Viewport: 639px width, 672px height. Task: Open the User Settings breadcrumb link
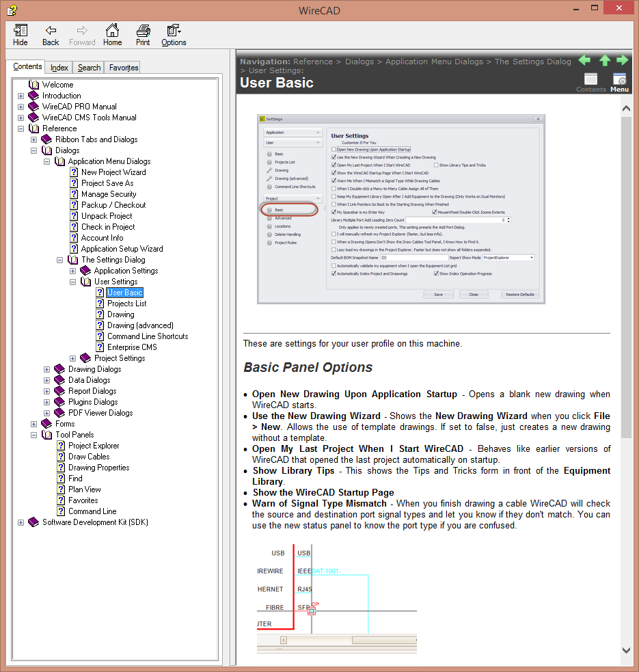pyautogui.click(x=276, y=70)
